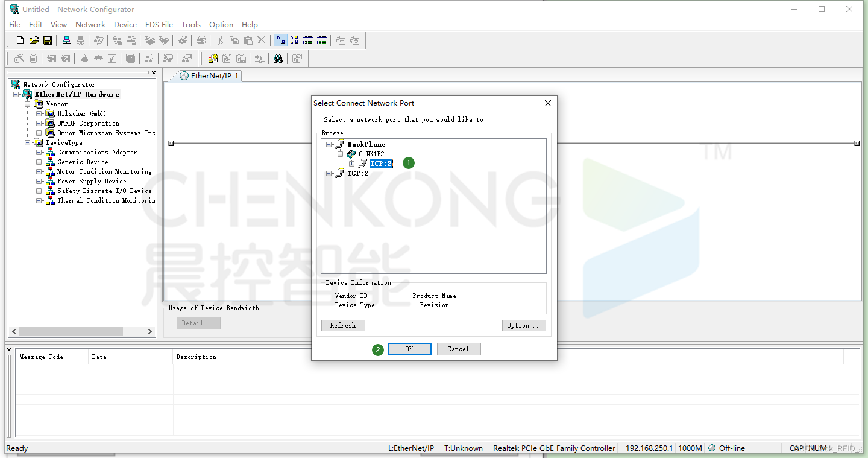
Task: Click the binoculars Find icon
Action: (278, 59)
